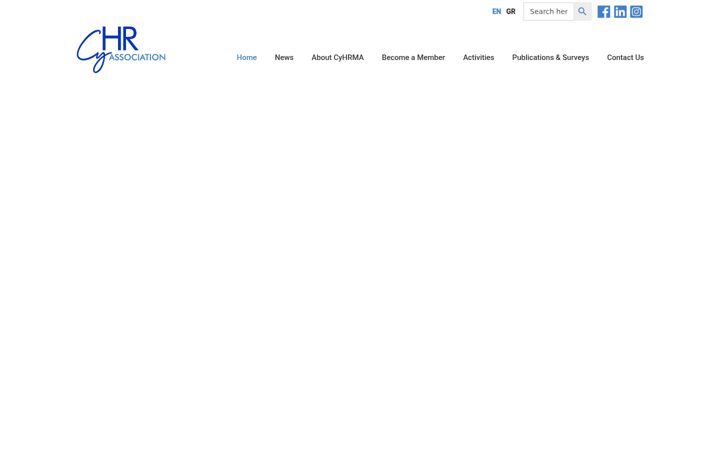Open the Contact Us page

tap(625, 57)
